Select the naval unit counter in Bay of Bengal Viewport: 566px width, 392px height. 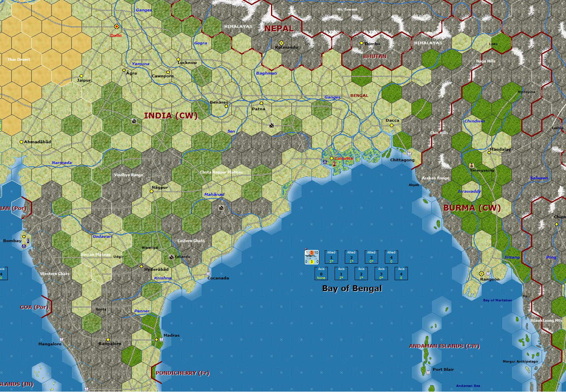click(312, 257)
